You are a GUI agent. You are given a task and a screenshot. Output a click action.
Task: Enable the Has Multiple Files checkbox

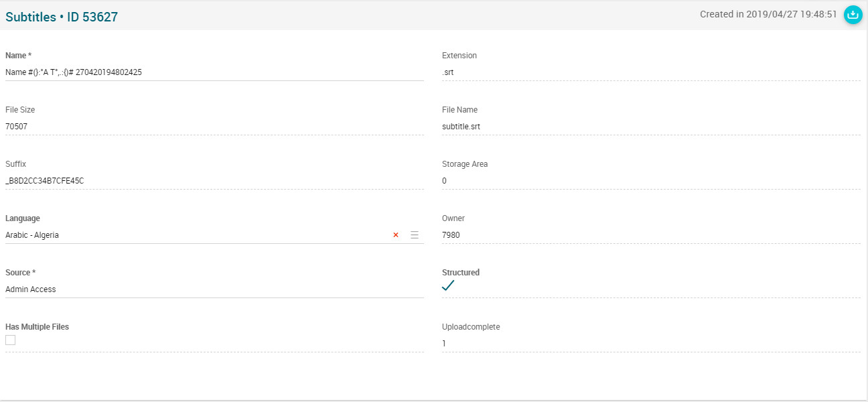(x=10, y=340)
